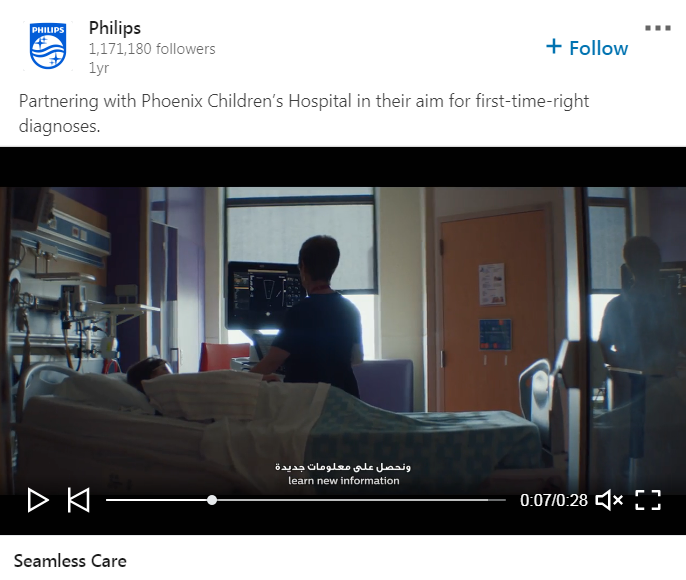Open the three-dot post options menu
The height and width of the screenshot is (580, 686).
coord(658,28)
